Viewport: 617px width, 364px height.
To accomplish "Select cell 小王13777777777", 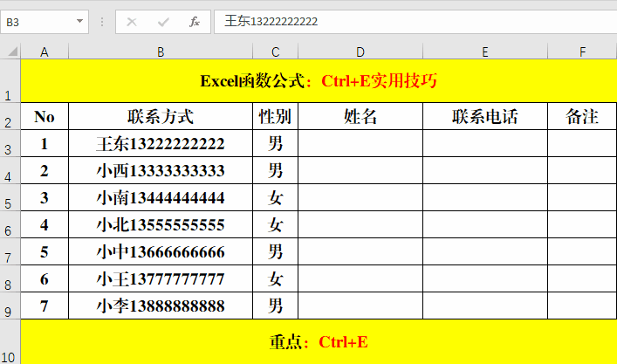I will (161, 279).
